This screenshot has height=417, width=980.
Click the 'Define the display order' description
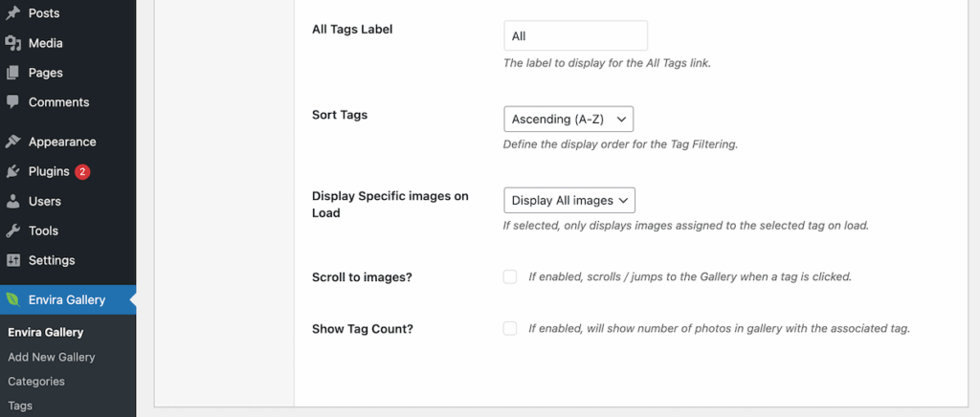[x=620, y=144]
